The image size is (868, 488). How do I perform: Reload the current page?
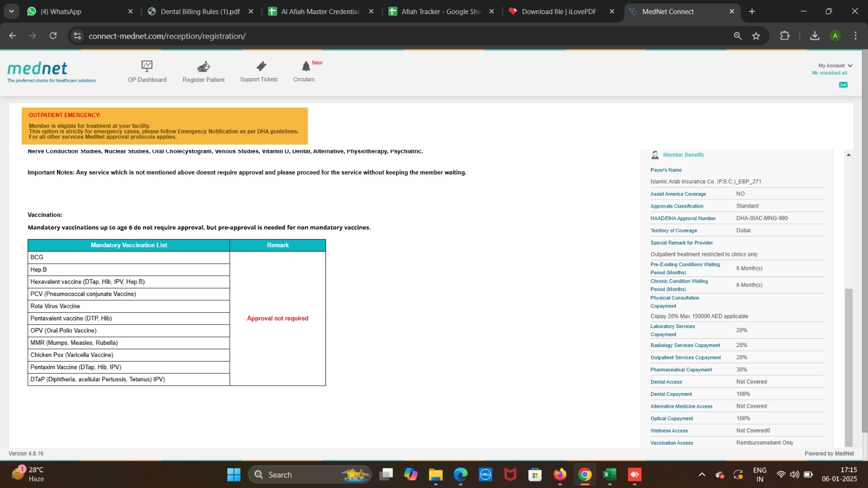tap(53, 36)
